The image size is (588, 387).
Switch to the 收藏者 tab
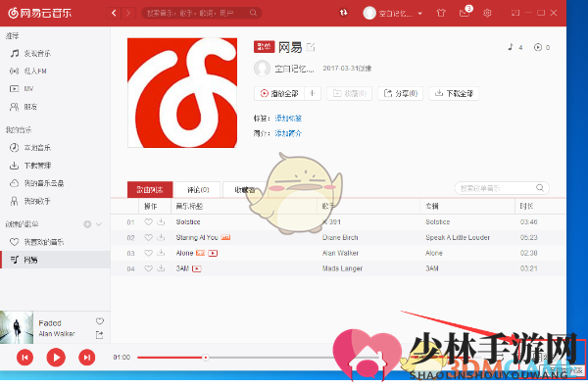point(244,190)
